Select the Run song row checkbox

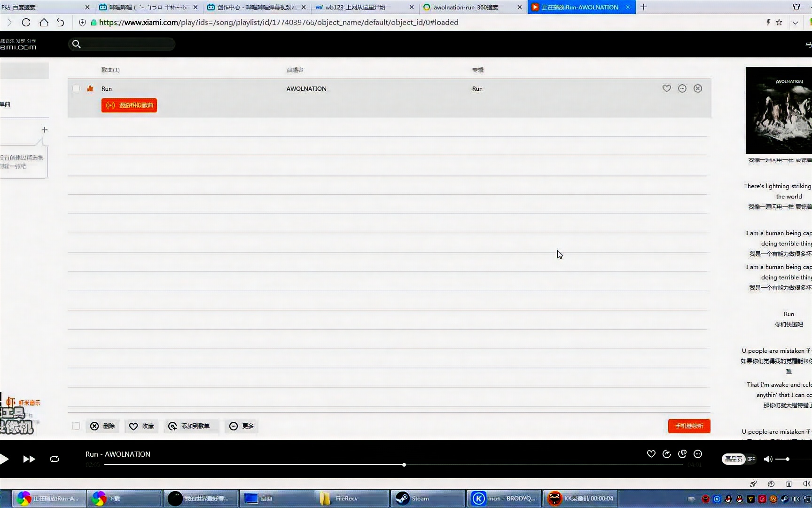pos(76,88)
